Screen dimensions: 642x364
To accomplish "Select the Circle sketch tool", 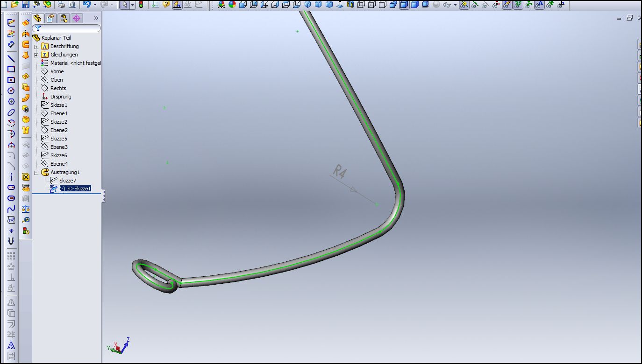I will pos(11,91).
